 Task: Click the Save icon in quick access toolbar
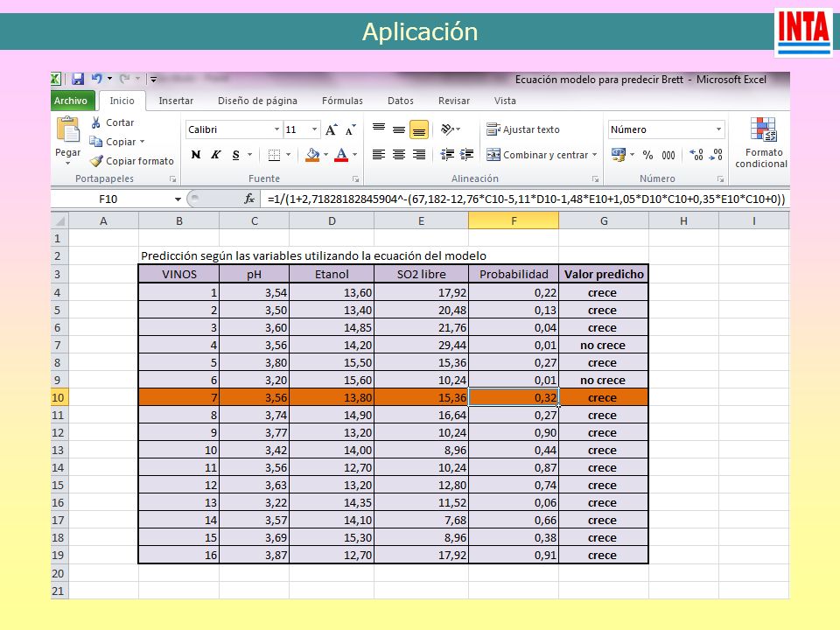tap(78, 79)
